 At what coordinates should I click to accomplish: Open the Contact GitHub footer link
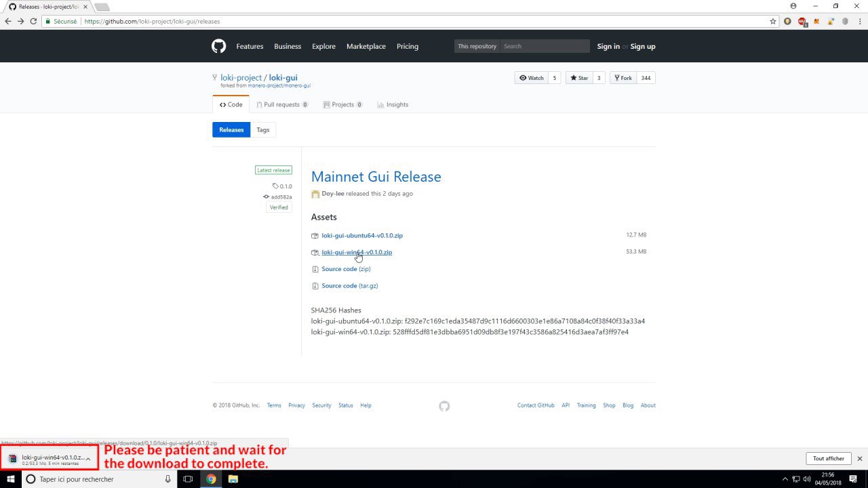tap(536, 405)
